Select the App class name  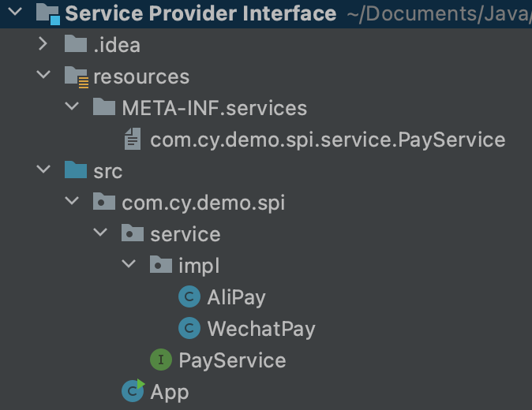tap(169, 392)
